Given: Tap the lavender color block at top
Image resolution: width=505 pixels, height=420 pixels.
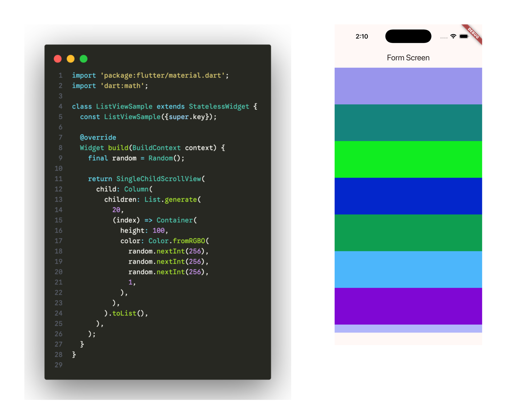Looking at the screenshot, I should [x=408, y=86].
